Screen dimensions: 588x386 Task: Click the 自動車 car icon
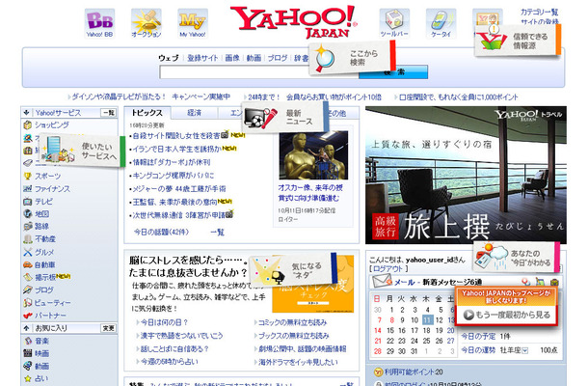[27, 264]
